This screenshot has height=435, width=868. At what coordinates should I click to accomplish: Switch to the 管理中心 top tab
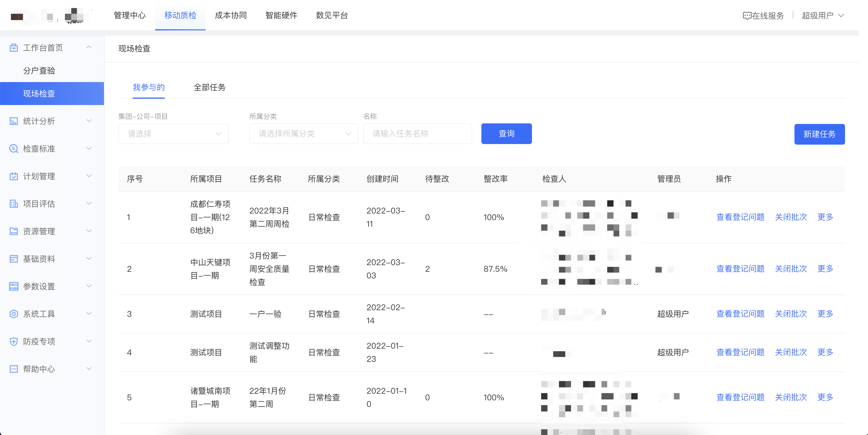pos(130,15)
